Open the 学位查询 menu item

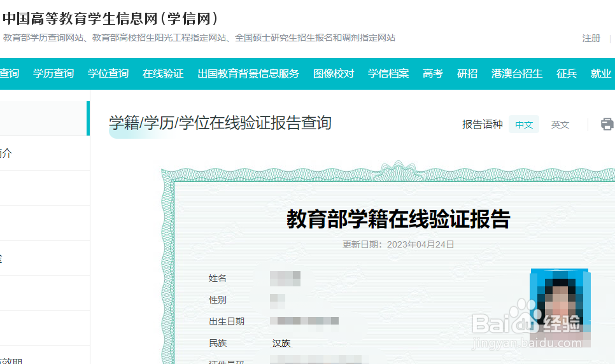click(108, 73)
